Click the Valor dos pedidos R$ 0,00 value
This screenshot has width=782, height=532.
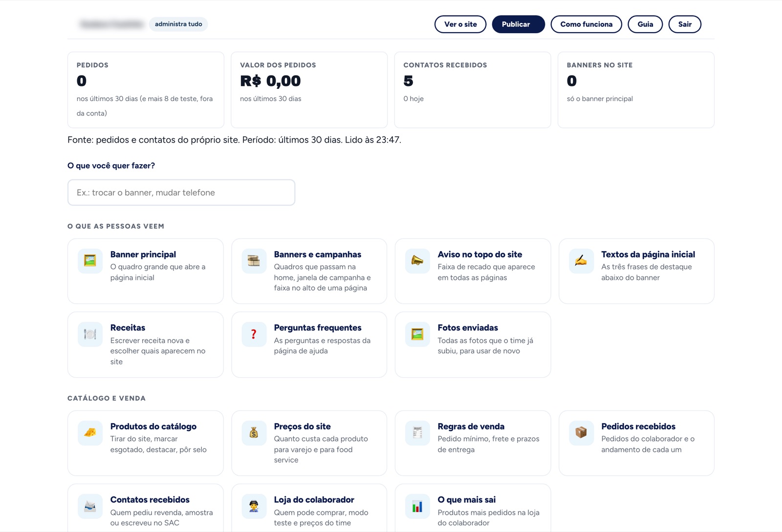click(x=270, y=81)
